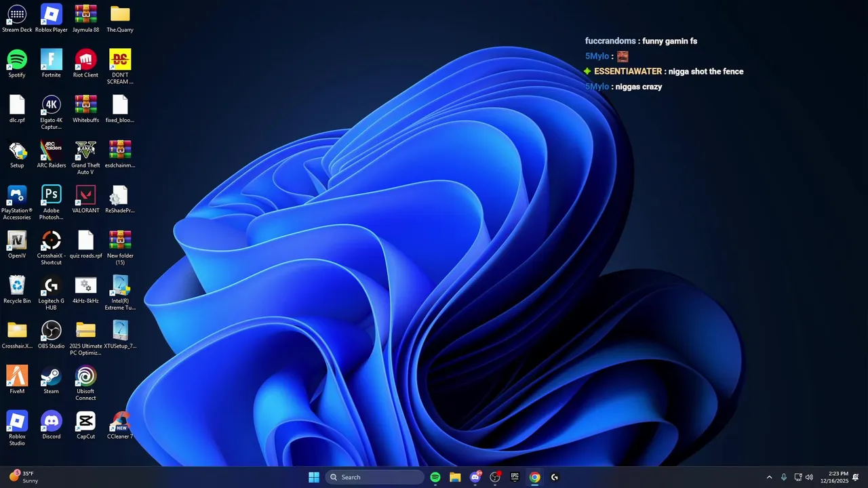Click the taskbar Search box
Viewport: 868px width, 488px height.
[x=374, y=477]
